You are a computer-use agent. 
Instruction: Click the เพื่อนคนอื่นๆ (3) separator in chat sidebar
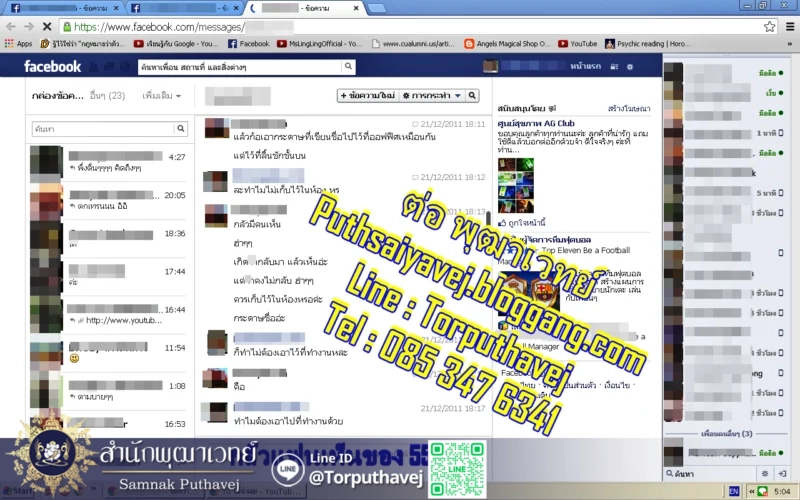[726, 434]
